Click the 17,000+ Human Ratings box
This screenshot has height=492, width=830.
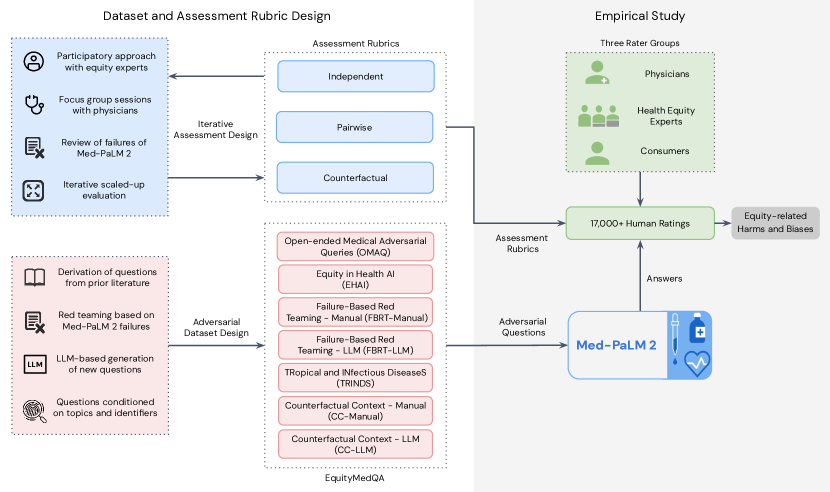pos(640,223)
